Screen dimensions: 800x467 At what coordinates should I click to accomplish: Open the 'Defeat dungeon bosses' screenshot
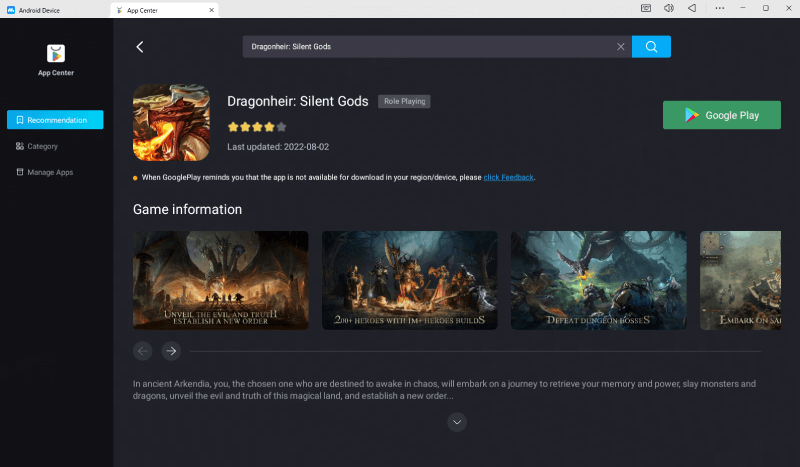(598, 280)
